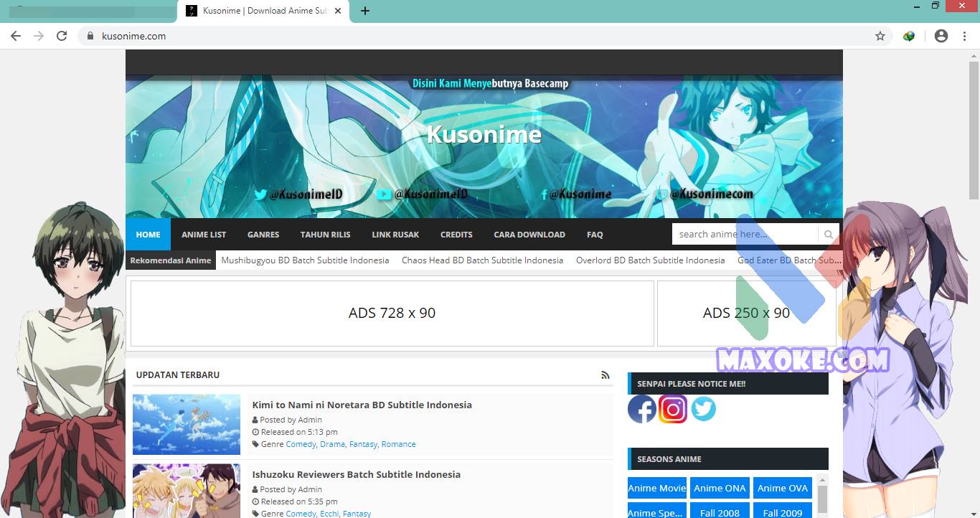Click the Anime OVA season button
980x518 pixels.
point(783,488)
